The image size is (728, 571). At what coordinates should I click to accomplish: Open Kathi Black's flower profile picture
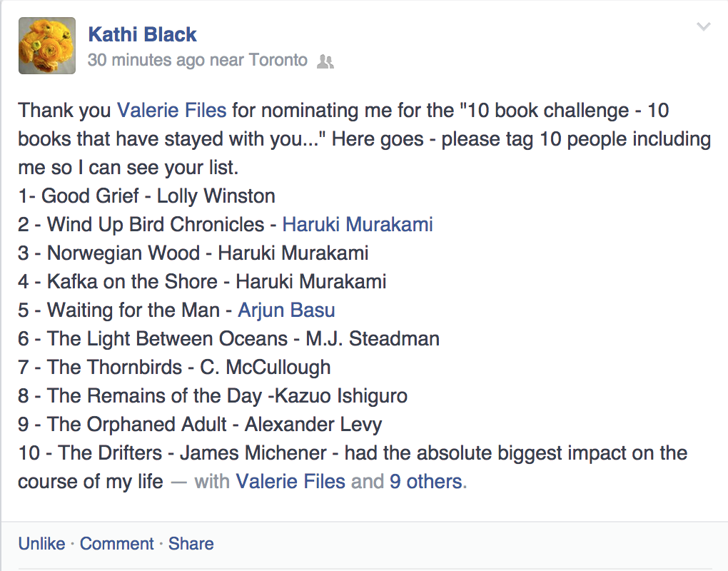point(47,46)
